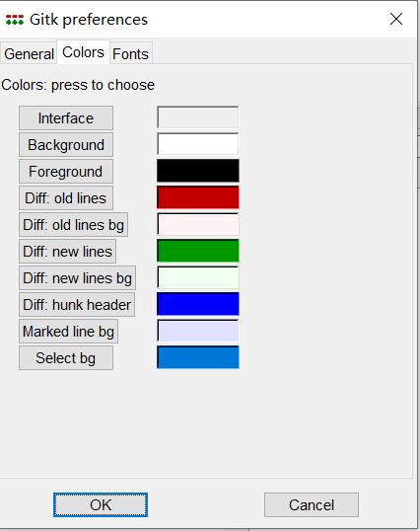The height and width of the screenshot is (531, 420).
Task: Click the Select bg button
Action: (66, 358)
